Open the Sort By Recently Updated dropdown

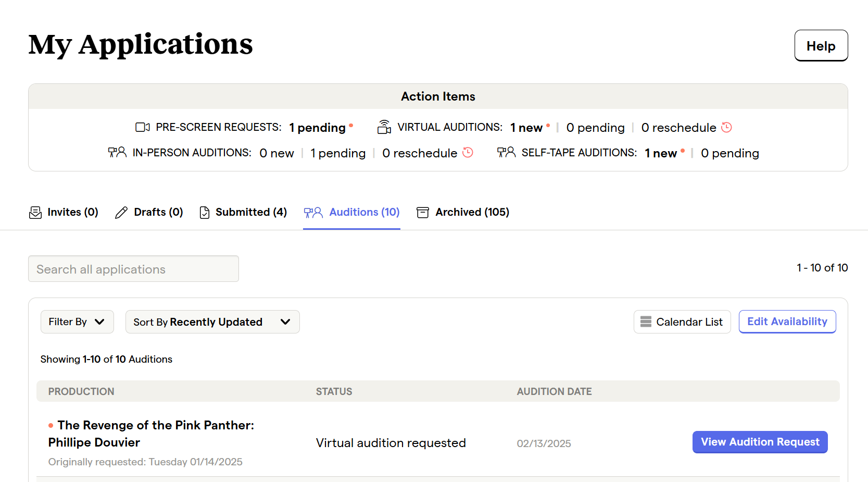tap(212, 322)
